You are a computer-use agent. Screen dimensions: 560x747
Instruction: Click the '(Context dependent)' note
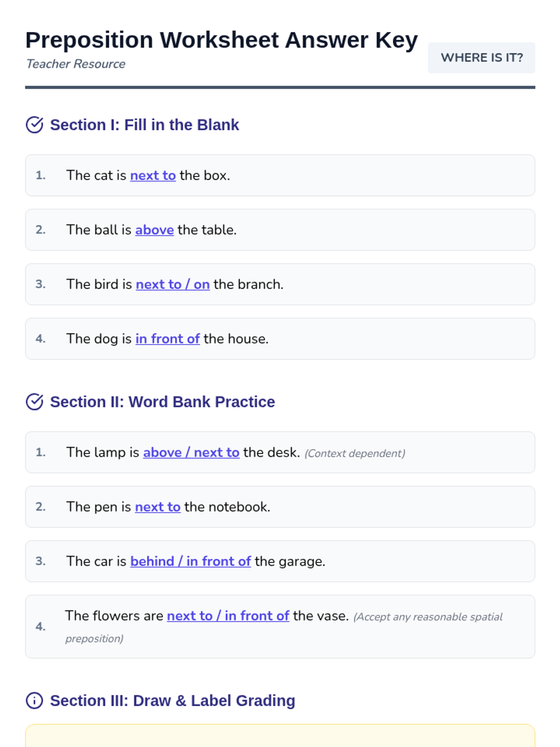pyautogui.click(x=355, y=453)
